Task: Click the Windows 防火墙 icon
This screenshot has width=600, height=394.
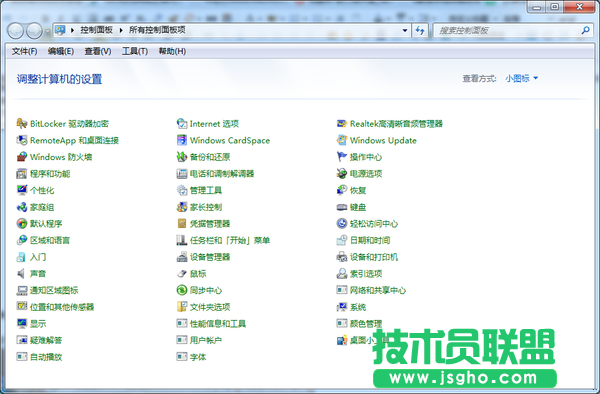Action: point(22,157)
